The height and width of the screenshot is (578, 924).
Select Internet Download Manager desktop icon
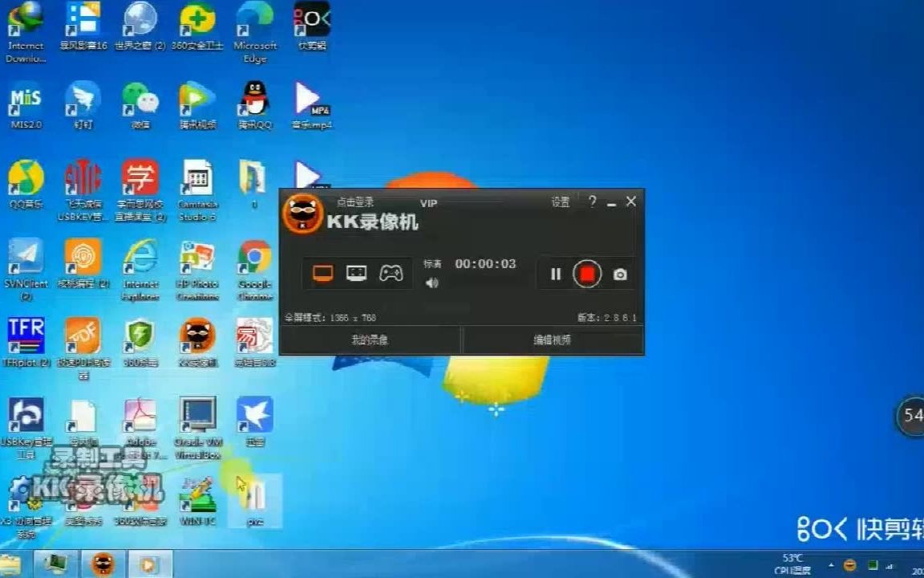click(x=26, y=32)
